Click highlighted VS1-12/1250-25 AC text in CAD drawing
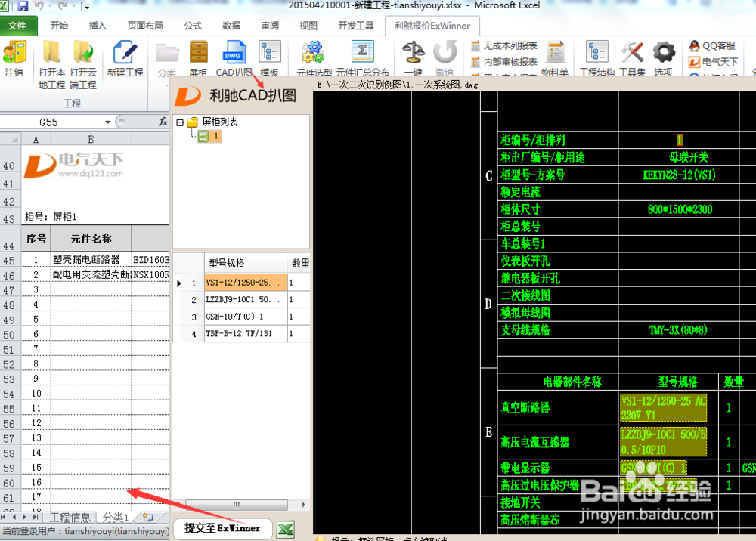756x541 pixels. pos(664,407)
